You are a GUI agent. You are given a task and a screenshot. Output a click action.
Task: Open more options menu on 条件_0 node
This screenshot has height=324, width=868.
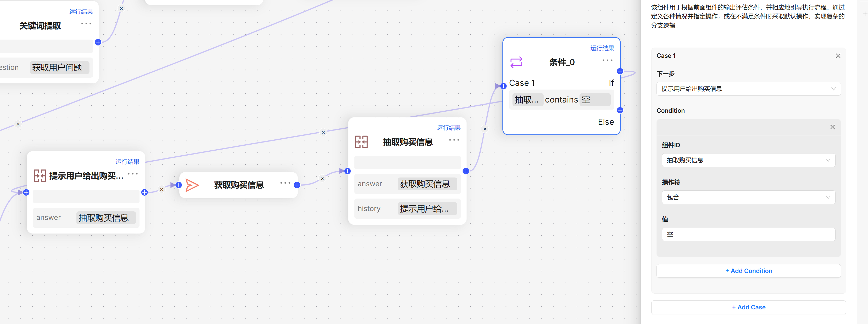coord(607,61)
